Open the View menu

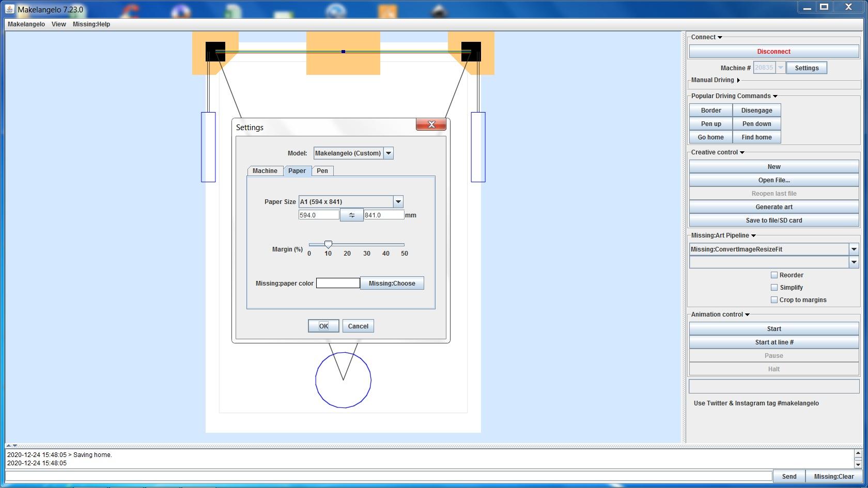click(x=58, y=24)
